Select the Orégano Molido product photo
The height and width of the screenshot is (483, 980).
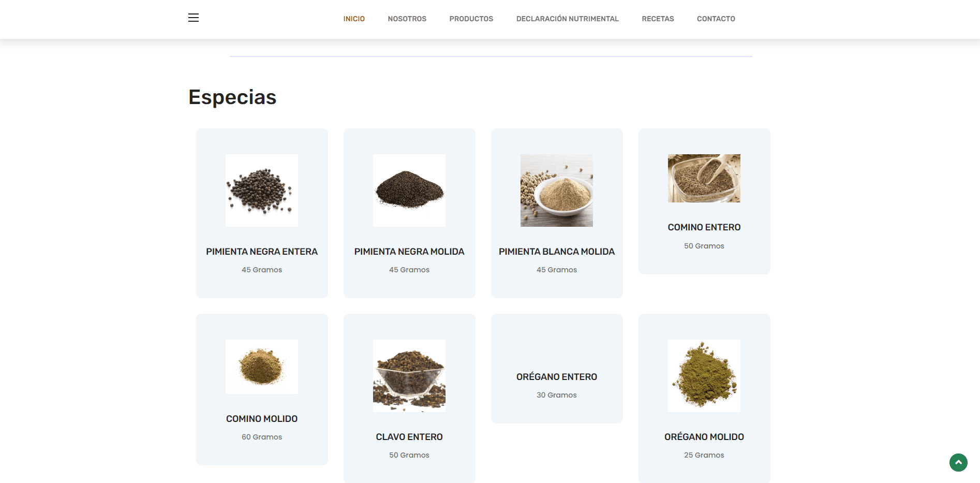pos(704,376)
